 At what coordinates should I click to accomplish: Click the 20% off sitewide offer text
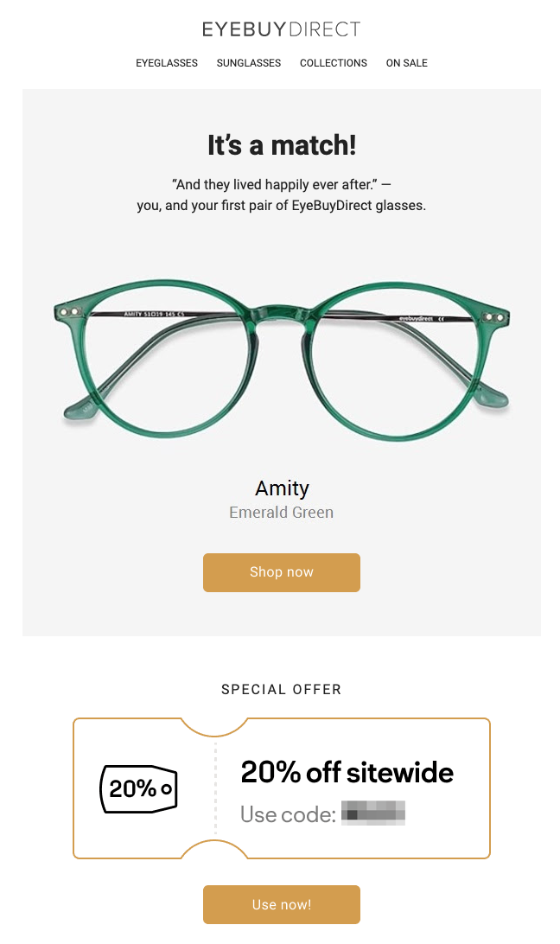(x=347, y=772)
